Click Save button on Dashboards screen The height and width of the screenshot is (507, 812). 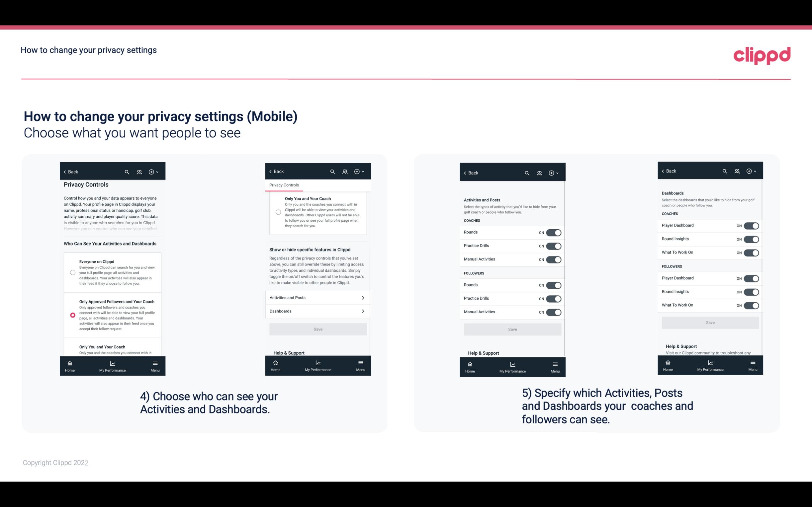point(710,323)
